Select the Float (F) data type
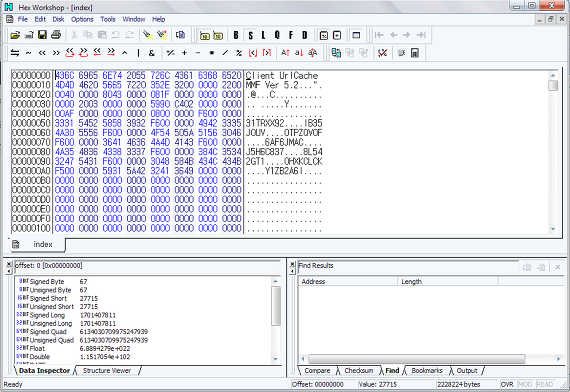The width and height of the screenshot is (570, 392). click(x=291, y=35)
